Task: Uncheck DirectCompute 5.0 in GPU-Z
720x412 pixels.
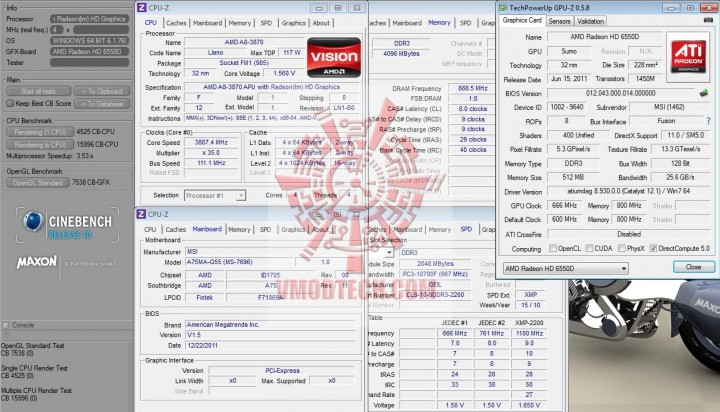Action: click(653, 248)
